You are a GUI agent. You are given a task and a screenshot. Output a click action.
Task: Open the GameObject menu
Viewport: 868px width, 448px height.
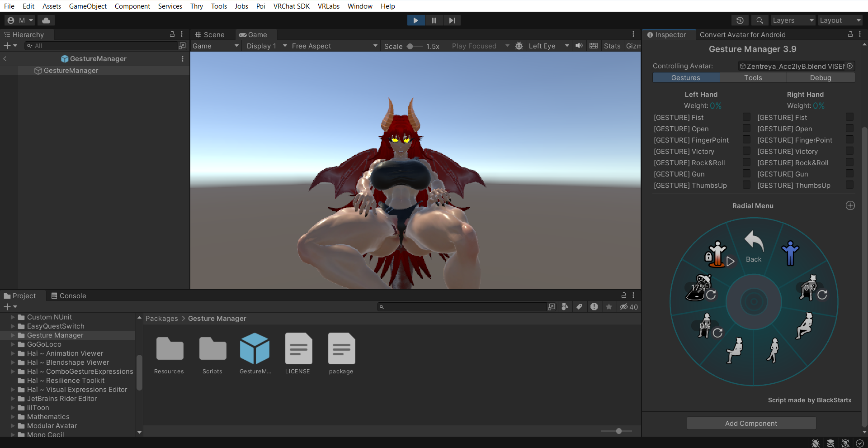click(x=88, y=6)
